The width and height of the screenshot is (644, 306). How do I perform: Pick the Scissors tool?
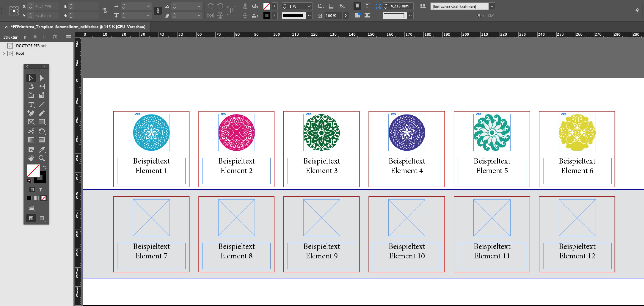(31, 131)
